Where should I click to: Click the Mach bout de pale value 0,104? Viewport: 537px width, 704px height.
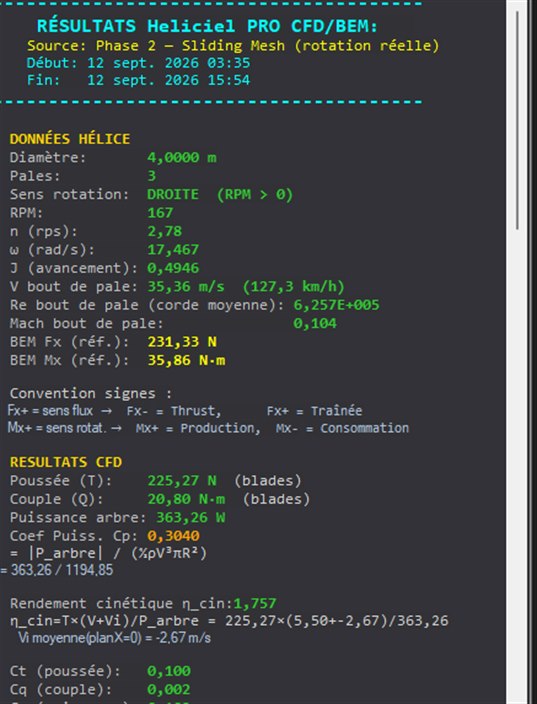[315, 324]
